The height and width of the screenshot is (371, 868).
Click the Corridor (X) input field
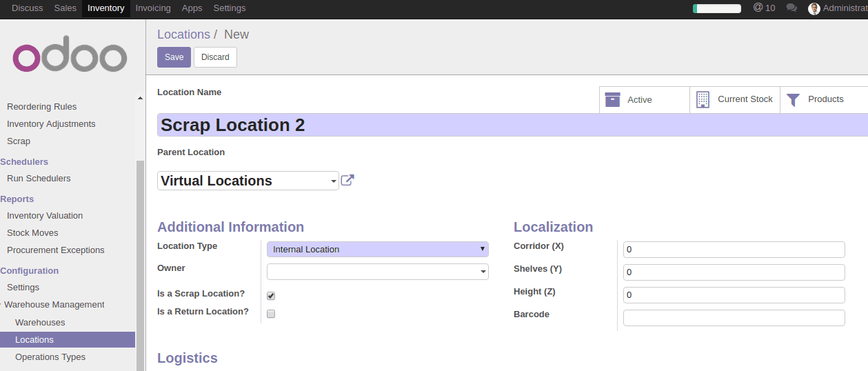pos(734,250)
